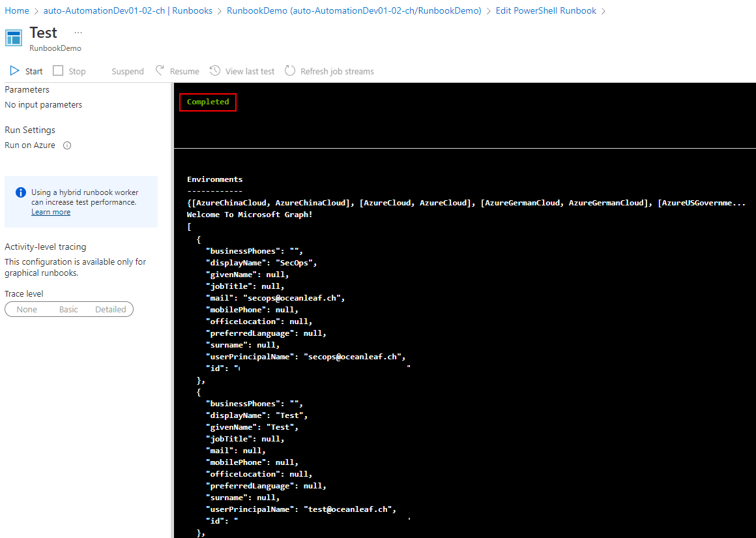Click the Resume arrow icon
The height and width of the screenshot is (538, 756).
(160, 71)
